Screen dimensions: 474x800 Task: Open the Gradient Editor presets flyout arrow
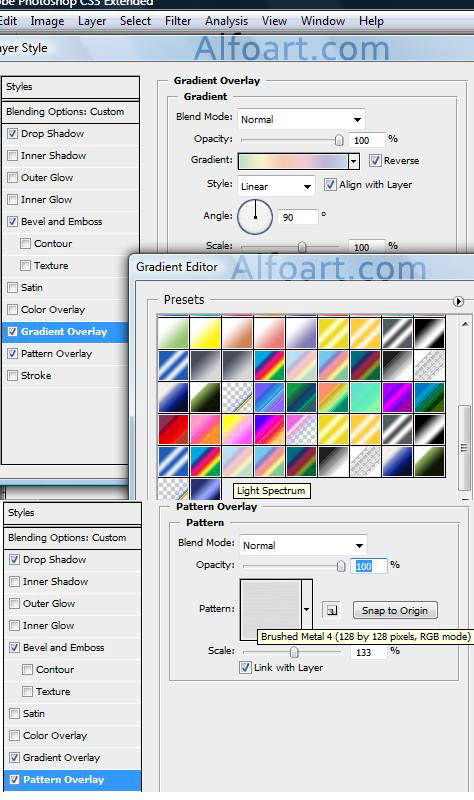(458, 302)
